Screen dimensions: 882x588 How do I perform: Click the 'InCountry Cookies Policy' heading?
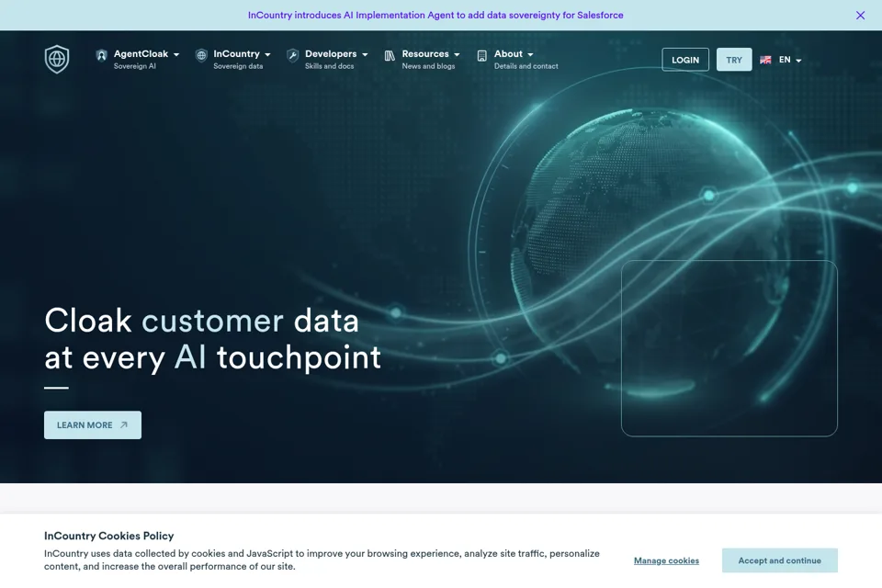[109, 536]
